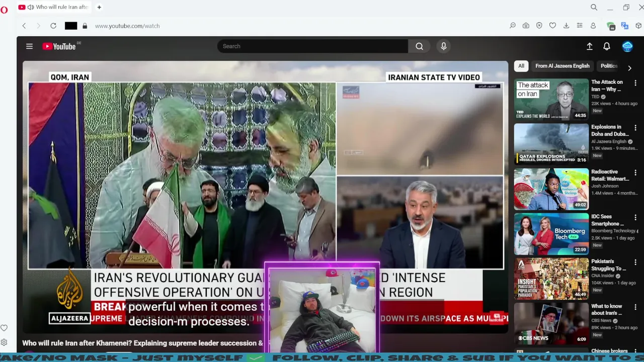
Task: Reload the page with refresh icon
Action: click(x=53, y=26)
